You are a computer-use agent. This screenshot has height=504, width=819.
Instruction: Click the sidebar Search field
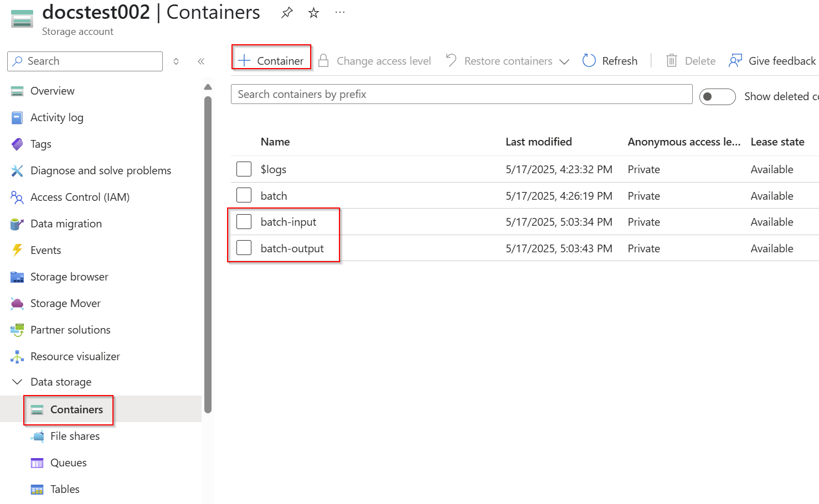tap(85, 61)
